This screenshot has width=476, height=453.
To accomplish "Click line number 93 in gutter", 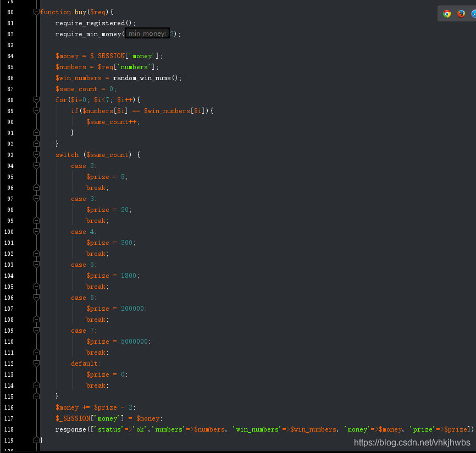I will (11, 155).
